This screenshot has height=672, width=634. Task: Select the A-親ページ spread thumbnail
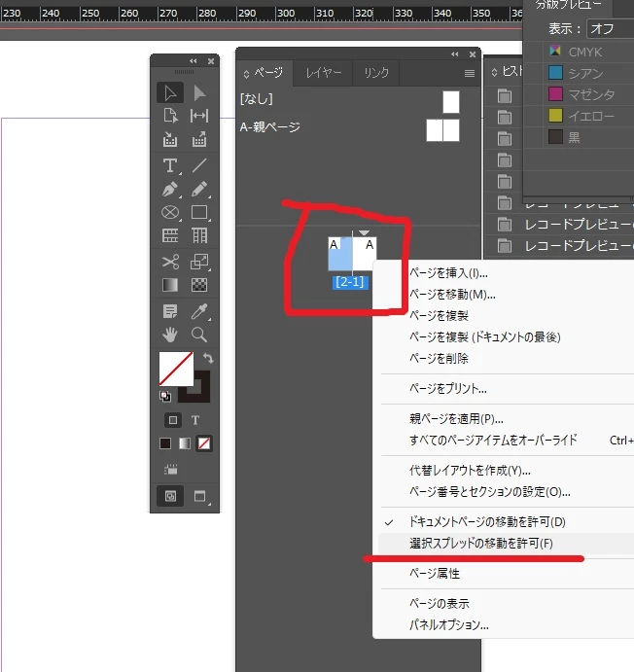(x=443, y=130)
